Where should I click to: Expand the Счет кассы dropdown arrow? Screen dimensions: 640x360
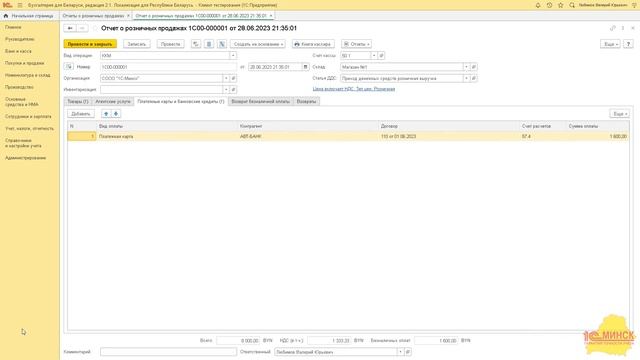374,55
